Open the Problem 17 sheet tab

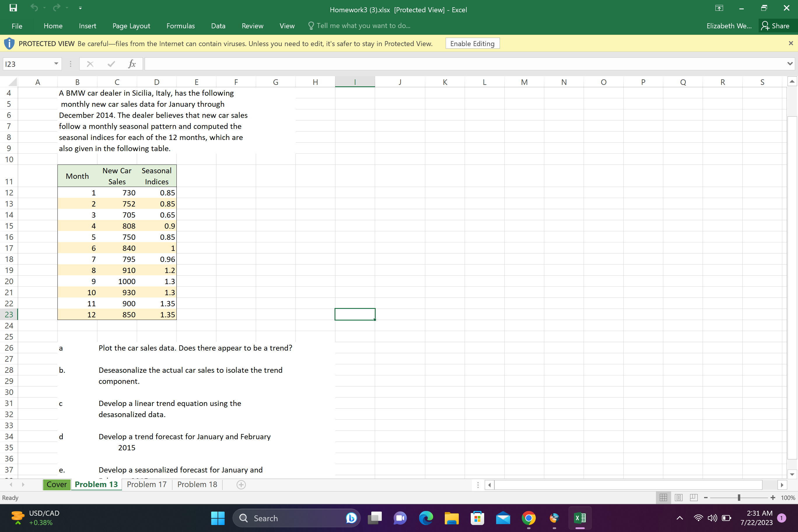coord(146,484)
